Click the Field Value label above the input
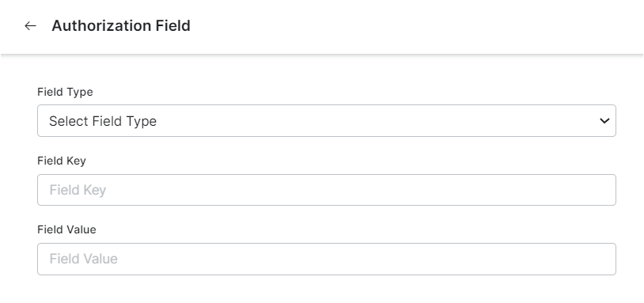 (x=66, y=229)
